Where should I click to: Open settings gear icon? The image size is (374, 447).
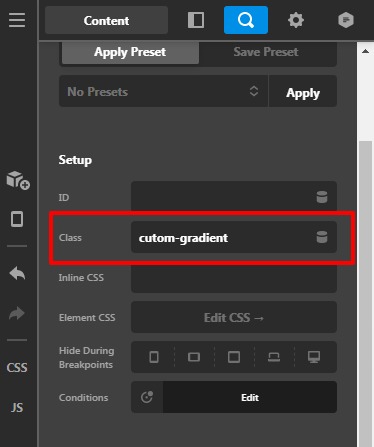[296, 20]
